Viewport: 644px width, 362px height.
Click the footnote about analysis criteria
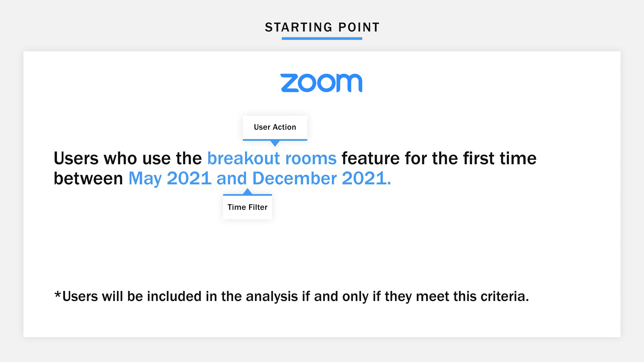pyautogui.click(x=291, y=296)
